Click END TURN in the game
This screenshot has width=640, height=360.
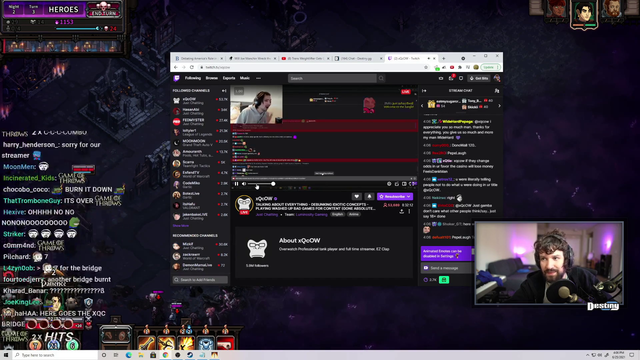click(104, 10)
